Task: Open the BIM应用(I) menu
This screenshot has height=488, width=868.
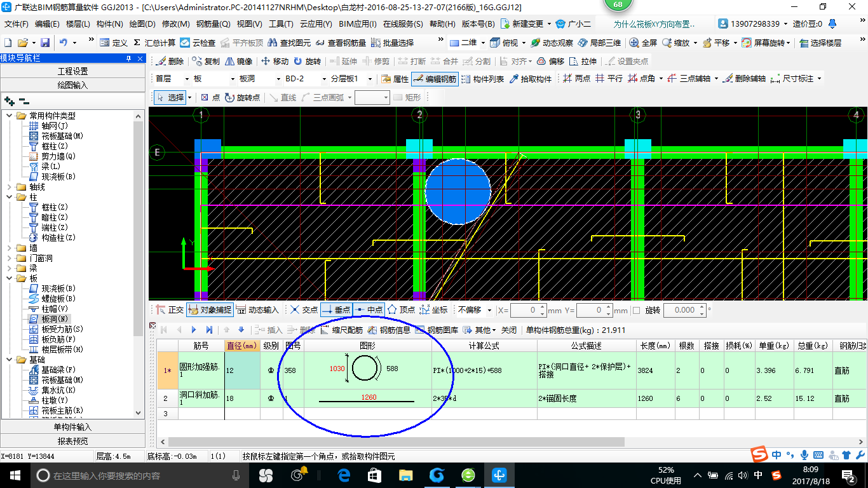Action: point(358,24)
